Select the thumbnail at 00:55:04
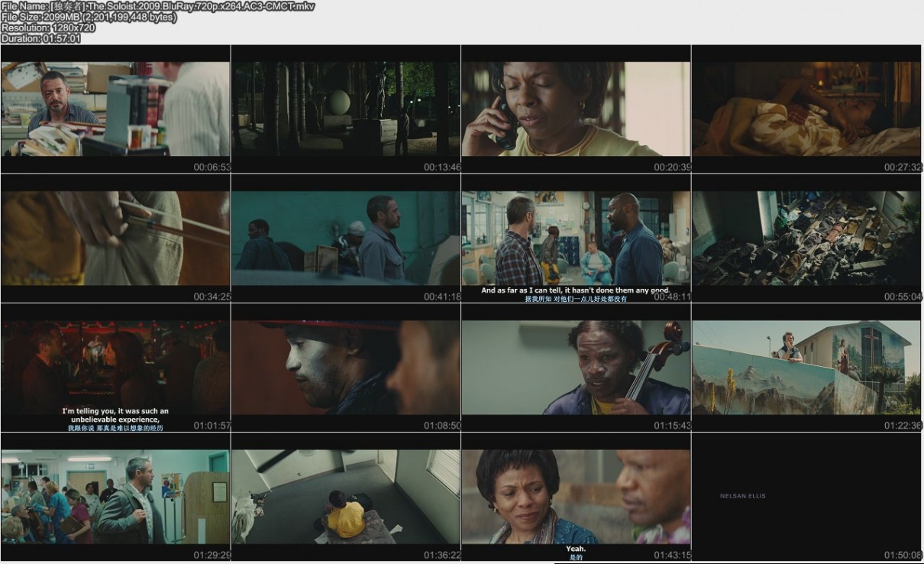Image resolution: width=924 pixels, height=564 pixels. [x=807, y=238]
